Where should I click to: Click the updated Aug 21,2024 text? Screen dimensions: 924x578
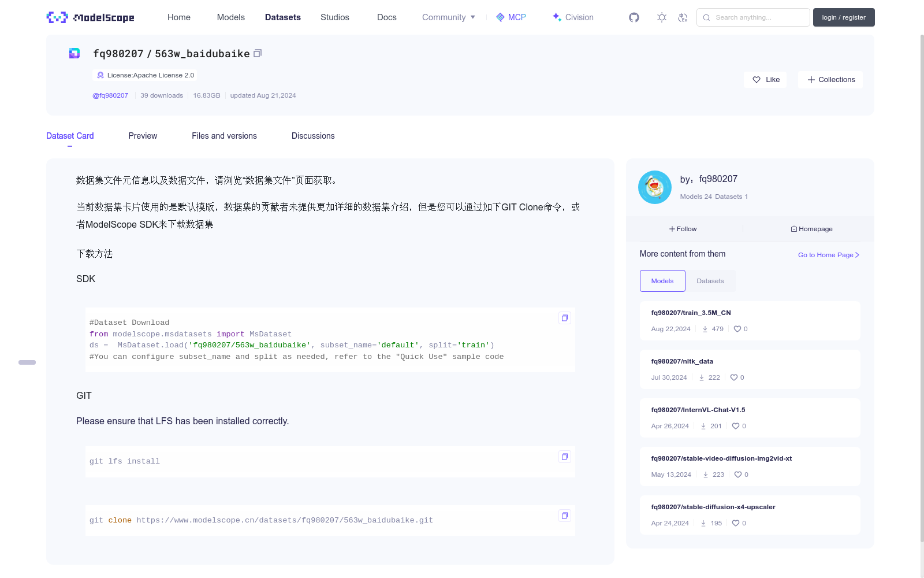pos(263,95)
